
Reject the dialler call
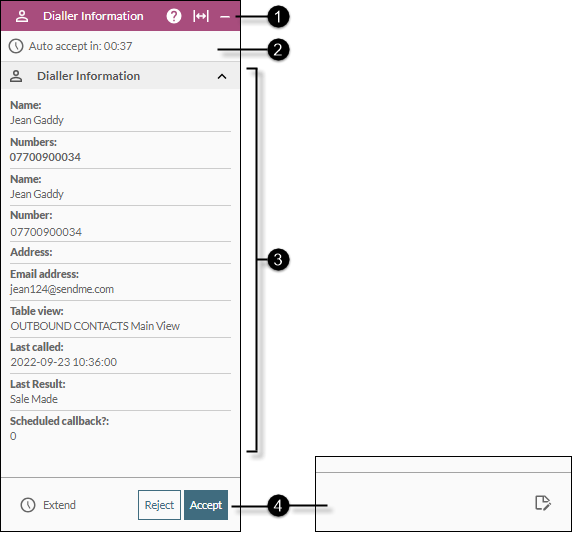pyautogui.click(x=159, y=505)
